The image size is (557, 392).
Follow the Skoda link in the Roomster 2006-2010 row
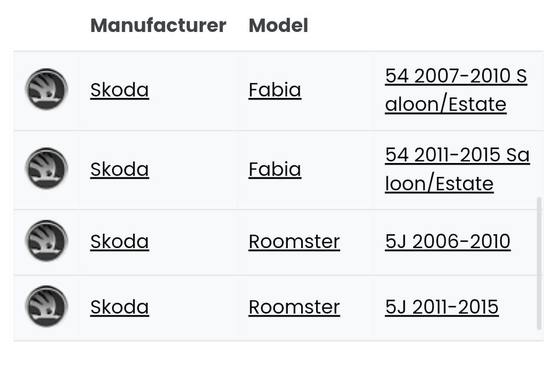coord(120,242)
